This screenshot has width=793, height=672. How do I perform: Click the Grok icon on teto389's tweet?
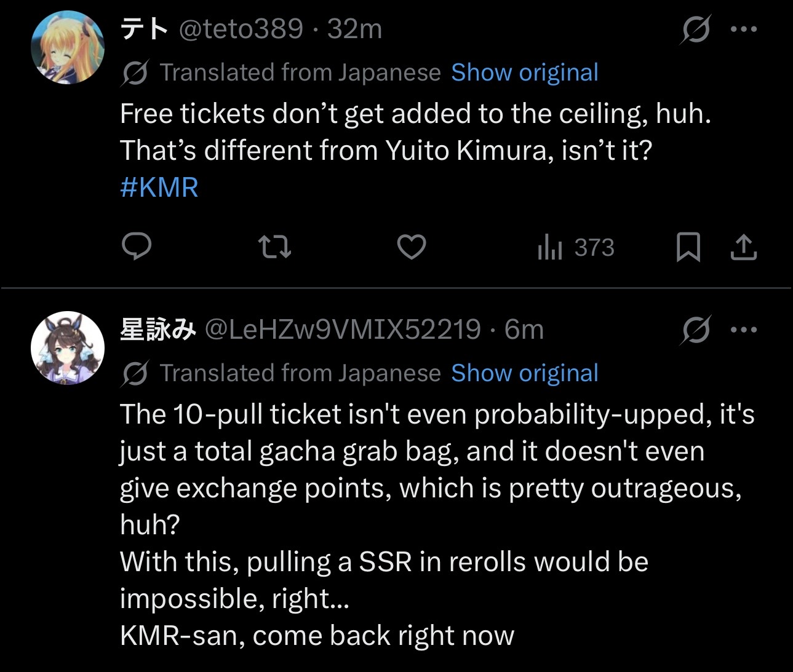(696, 30)
